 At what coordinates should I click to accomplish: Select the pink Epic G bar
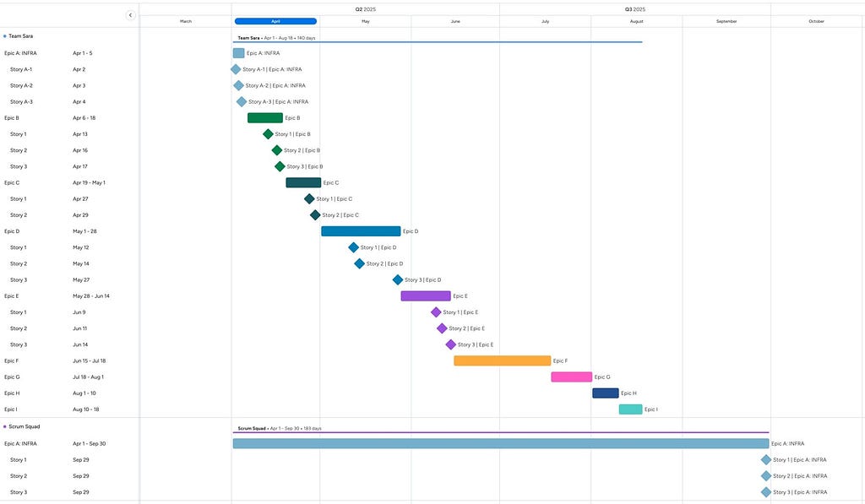pos(572,377)
